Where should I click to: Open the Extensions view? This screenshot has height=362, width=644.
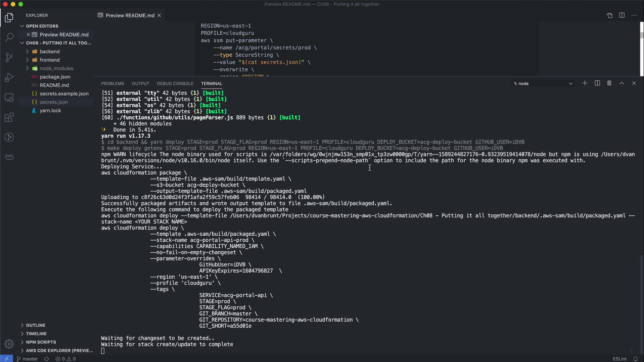click(x=9, y=117)
